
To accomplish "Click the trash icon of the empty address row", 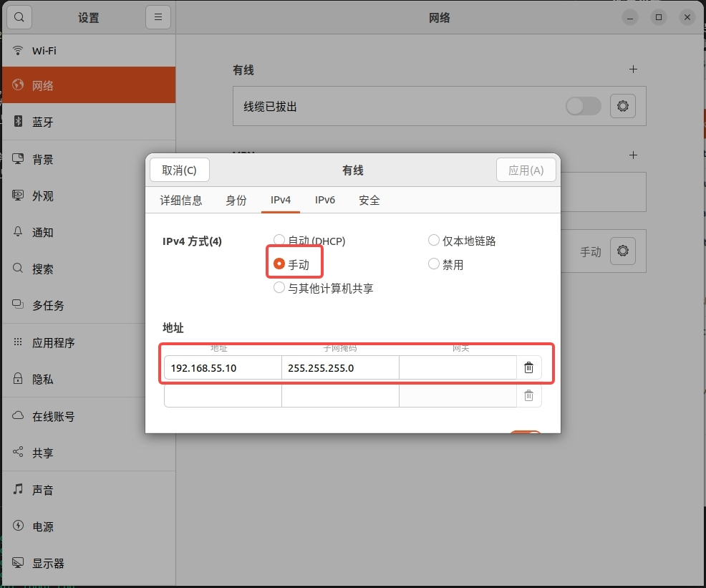I will (x=529, y=396).
